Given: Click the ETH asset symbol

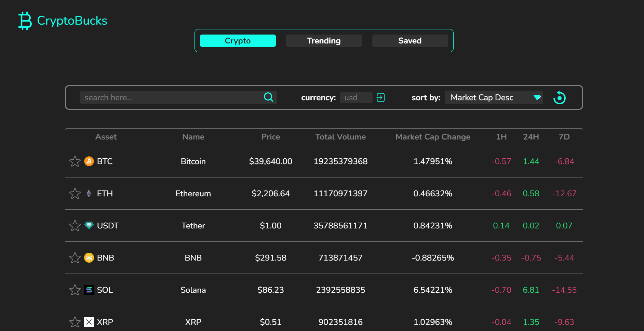Looking at the screenshot, I should pyautogui.click(x=105, y=194).
